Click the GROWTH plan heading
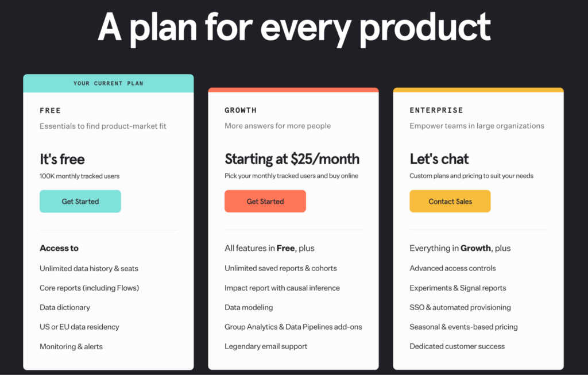The height and width of the screenshot is (375, 588). 241,110
